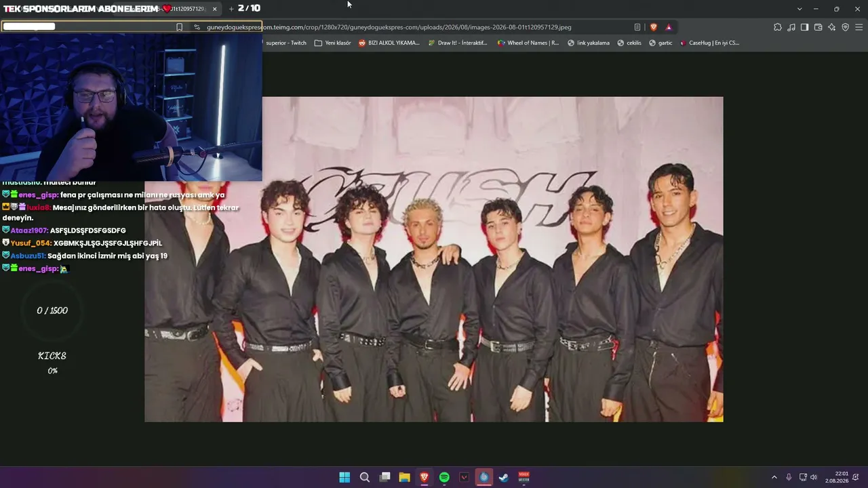Click the microphone tray icon
The image size is (868, 488).
789,477
